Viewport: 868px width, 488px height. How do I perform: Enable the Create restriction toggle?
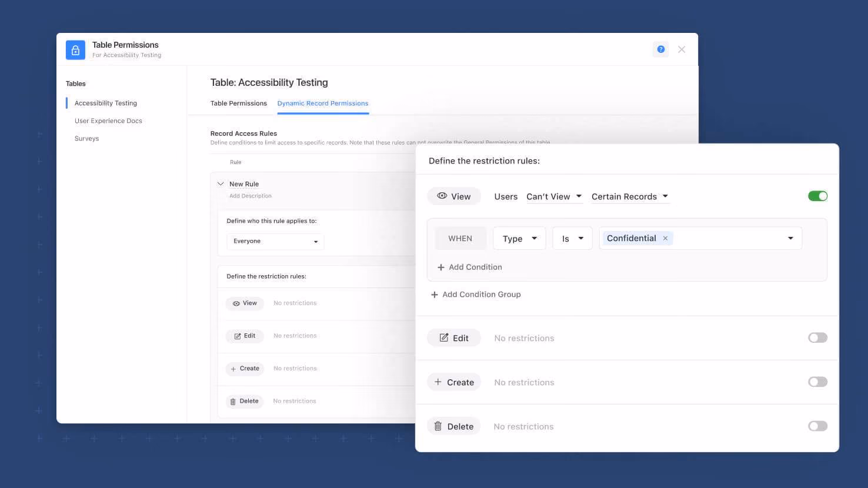pyautogui.click(x=817, y=382)
